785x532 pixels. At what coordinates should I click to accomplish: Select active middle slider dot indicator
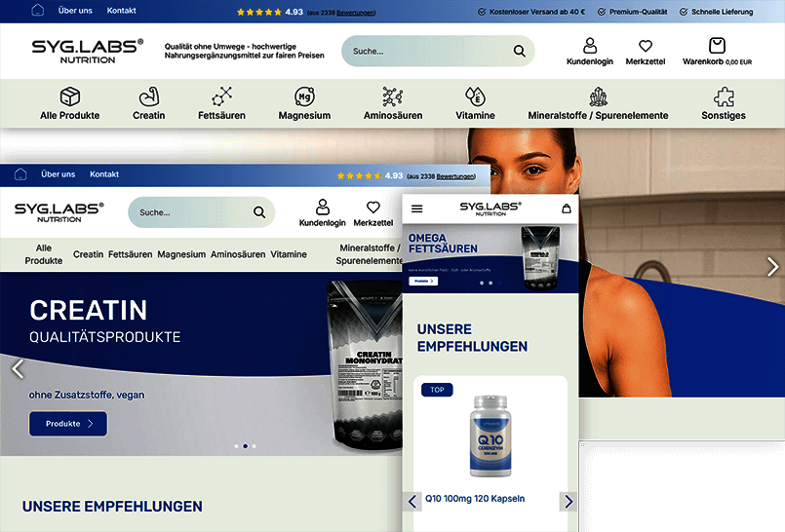(x=244, y=446)
